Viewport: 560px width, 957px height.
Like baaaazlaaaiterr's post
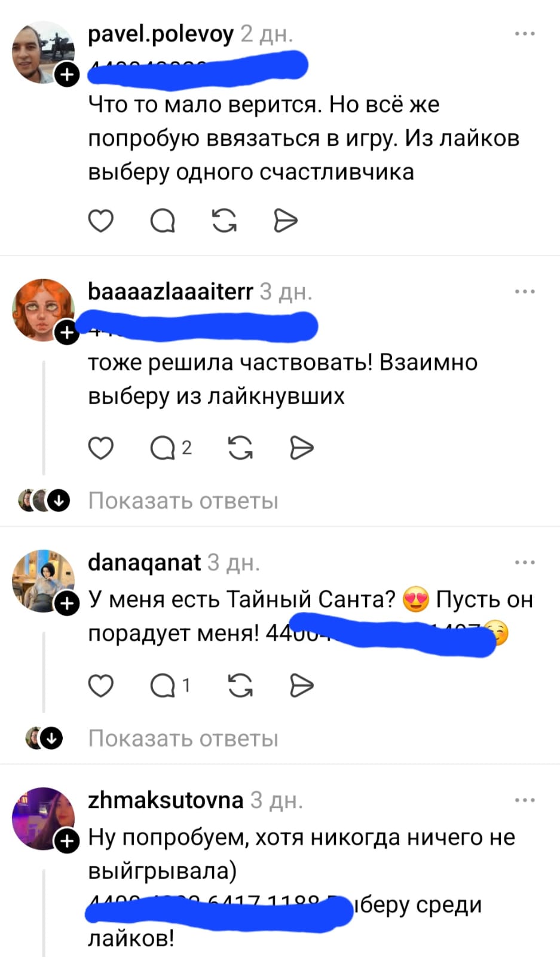click(100, 447)
